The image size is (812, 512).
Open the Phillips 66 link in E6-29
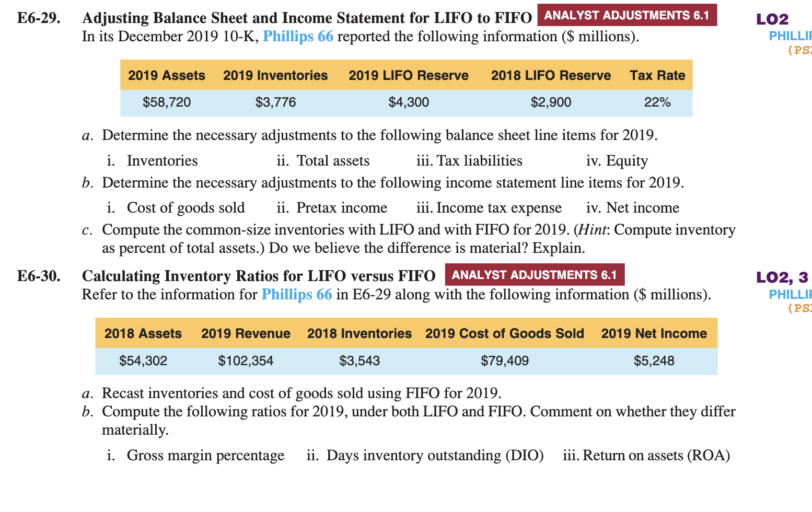click(x=298, y=36)
